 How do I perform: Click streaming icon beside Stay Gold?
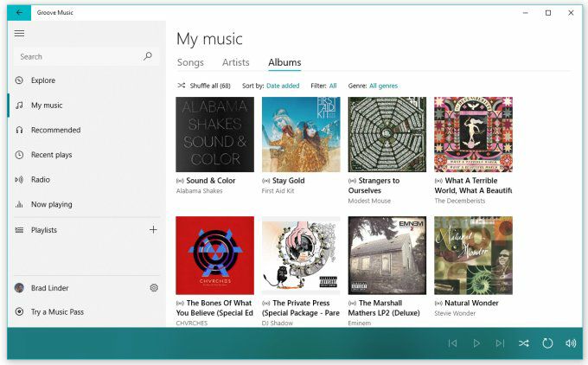coord(265,181)
